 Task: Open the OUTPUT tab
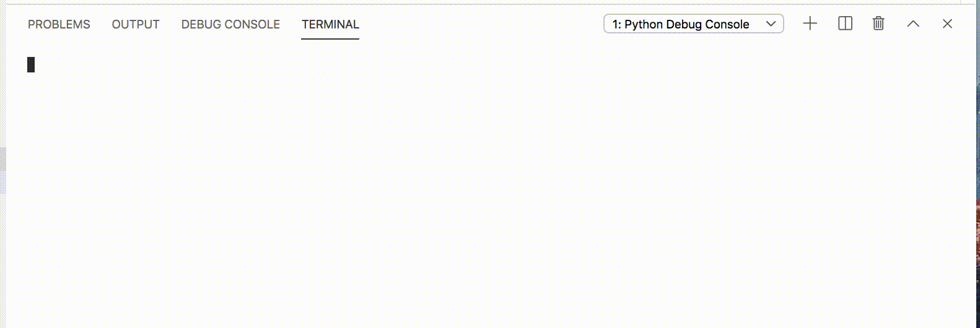(x=136, y=24)
